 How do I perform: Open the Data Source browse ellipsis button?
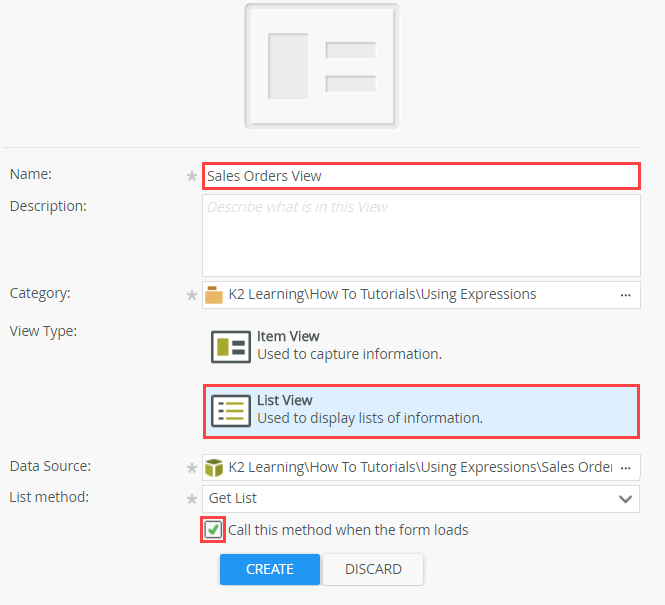[x=626, y=468]
